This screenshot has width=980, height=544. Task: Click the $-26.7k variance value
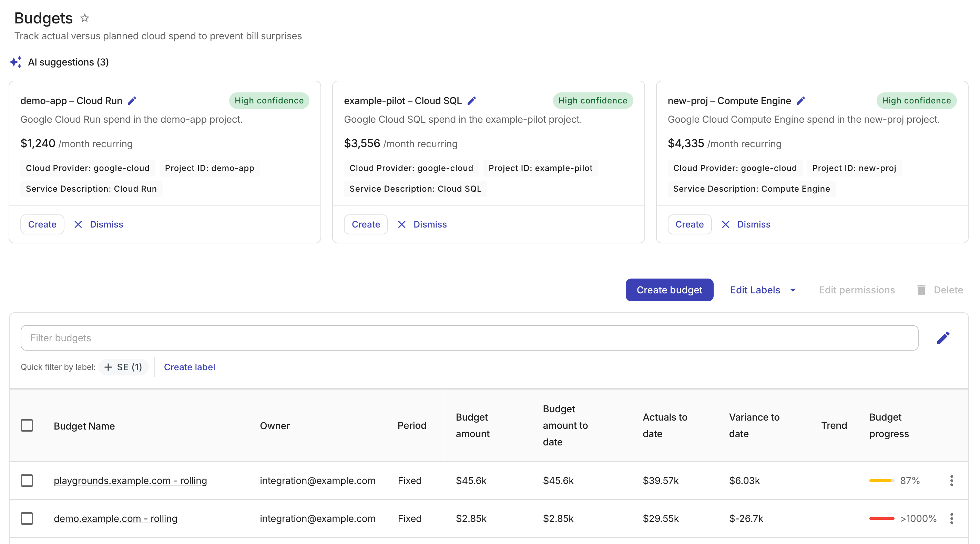(x=746, y=518)
